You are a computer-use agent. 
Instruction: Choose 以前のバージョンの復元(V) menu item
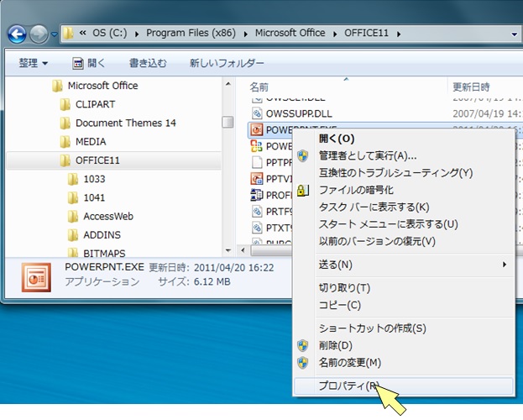coord(405,241)
